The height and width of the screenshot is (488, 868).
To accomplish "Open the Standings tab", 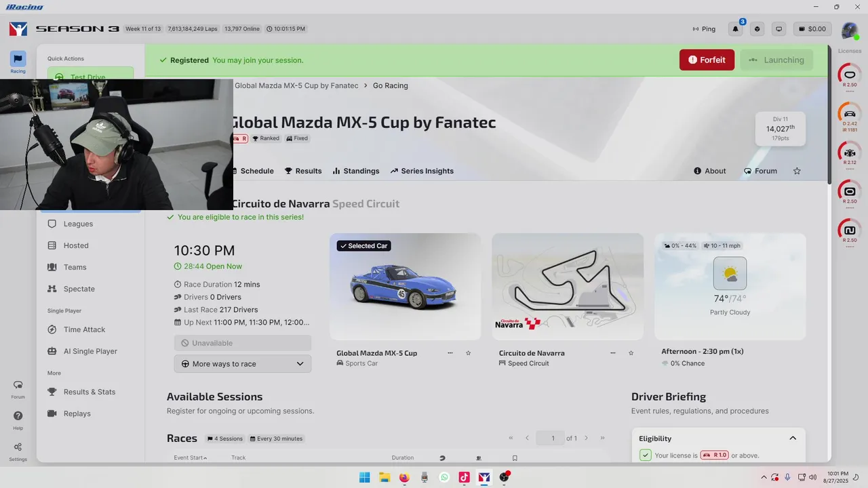I will (356, 171).
